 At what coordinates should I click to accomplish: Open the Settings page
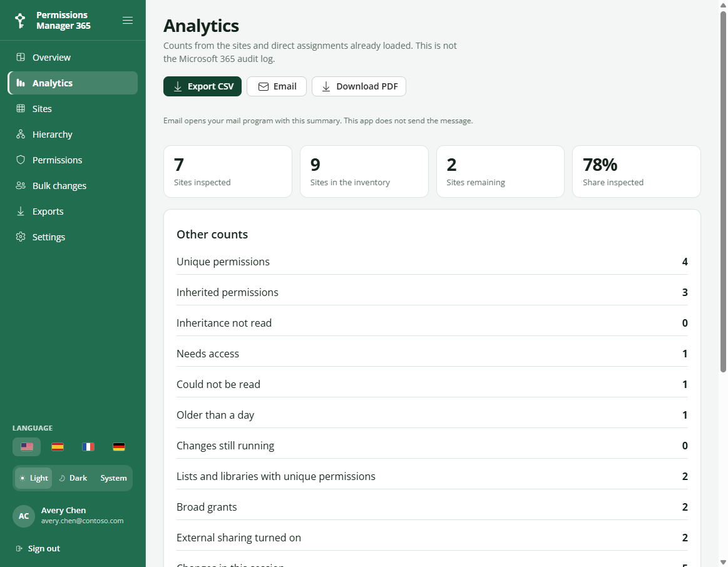pyautogui.click(x=73, y=237)
